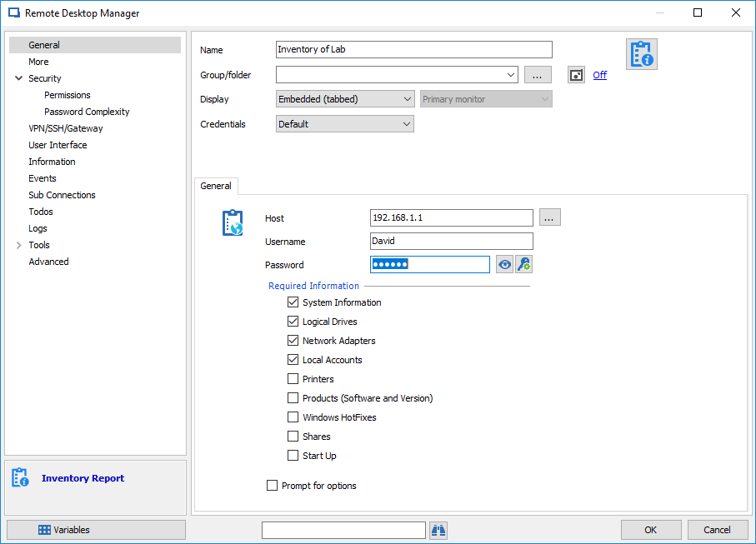Tick the Prompt for options checkbox

coord(273,486)
